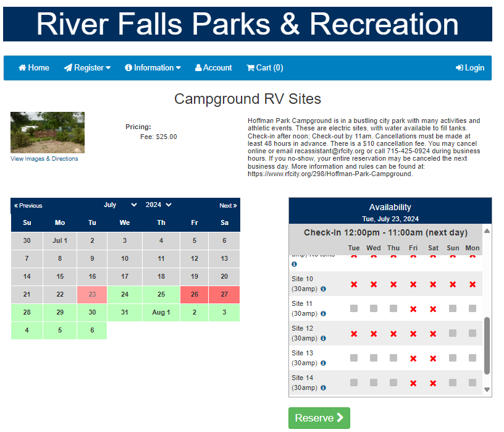Show info icon details for Site 13

tap(323, 363)
